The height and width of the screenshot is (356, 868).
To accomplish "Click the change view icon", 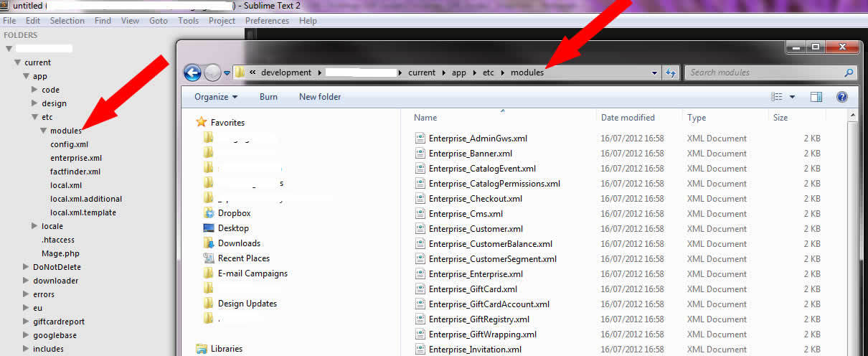I will click(x=777, y=97).
